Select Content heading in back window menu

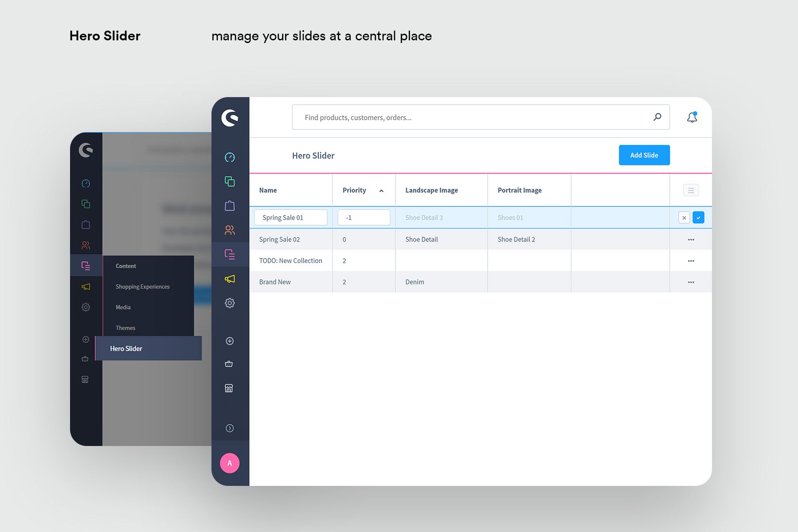click(126, 266)
